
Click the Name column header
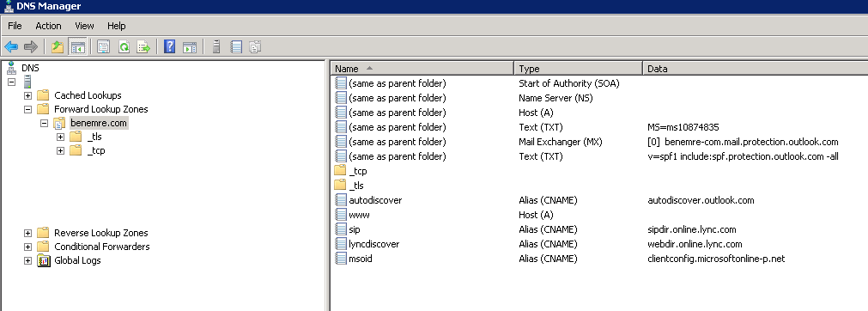(422, 69)
